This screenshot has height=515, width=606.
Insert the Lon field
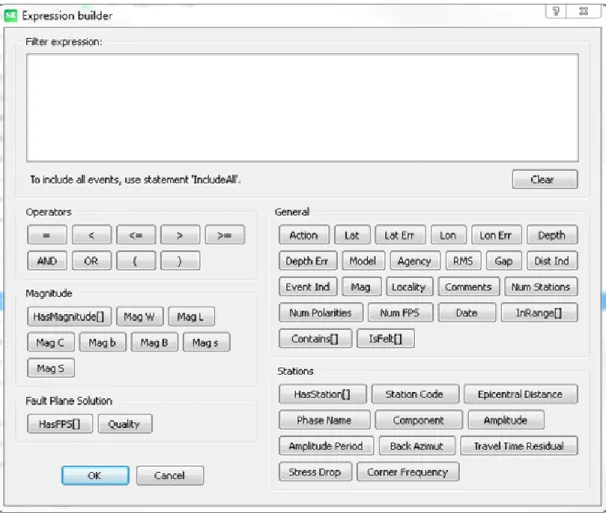[x=448, y=235]
